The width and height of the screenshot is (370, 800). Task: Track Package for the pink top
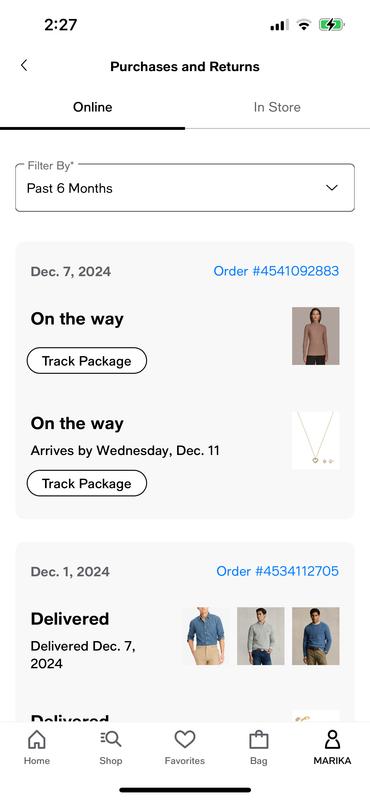pyautogui.click(x=87, y=361)
